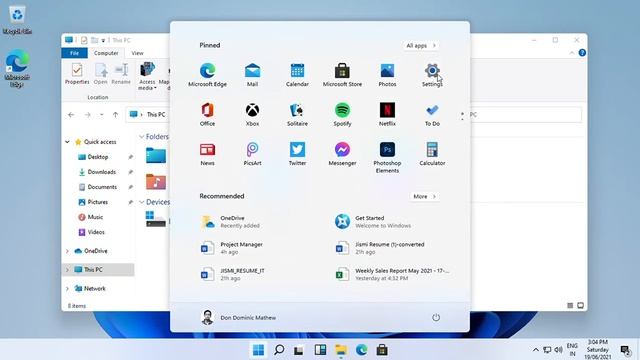640x360 pixels.
Task: Open recent locations dropdown in Explorer
Action: pyautogui.click(x=102, y=115)
